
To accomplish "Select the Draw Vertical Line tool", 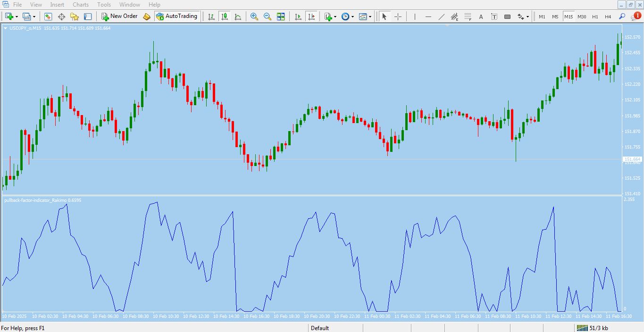I will pos(415,17).
